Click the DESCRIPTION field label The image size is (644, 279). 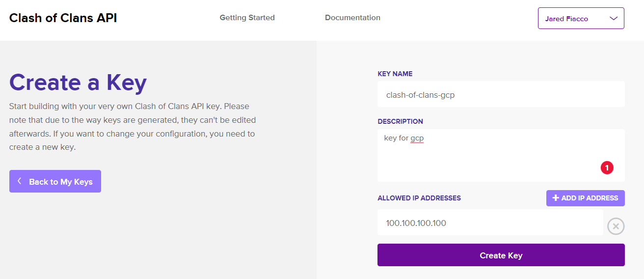400,121
